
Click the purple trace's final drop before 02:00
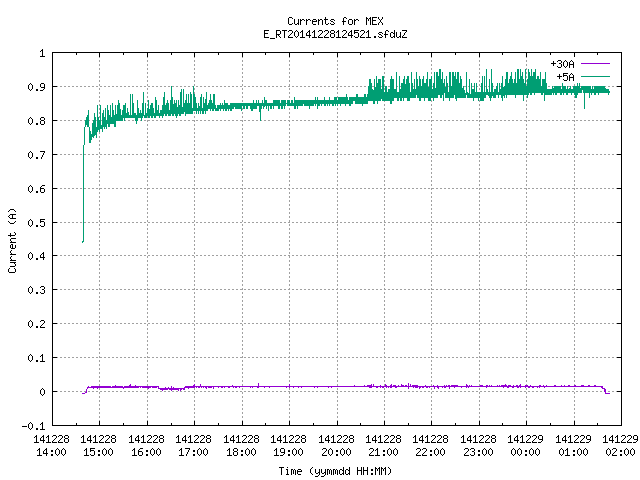[606, 390]
